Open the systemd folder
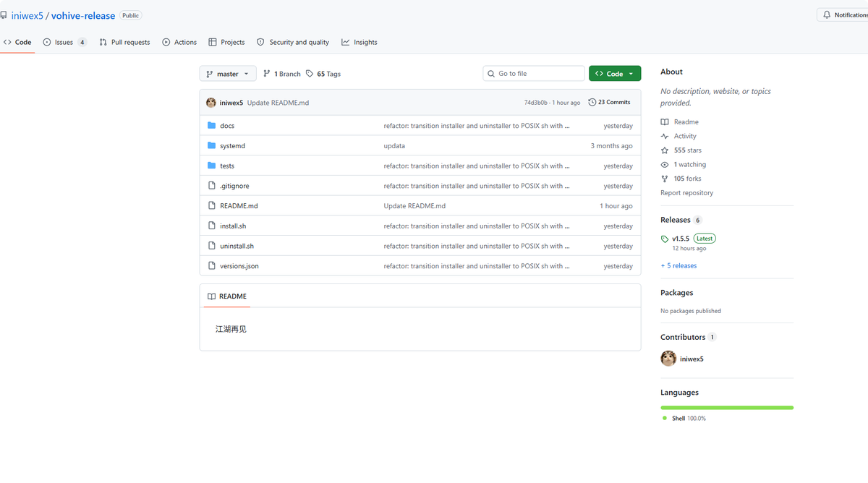 coord(232,146)
